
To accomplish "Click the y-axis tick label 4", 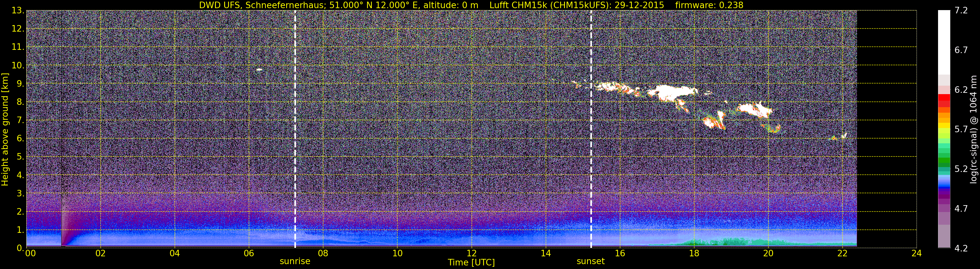I will click(x=21, y=175).
